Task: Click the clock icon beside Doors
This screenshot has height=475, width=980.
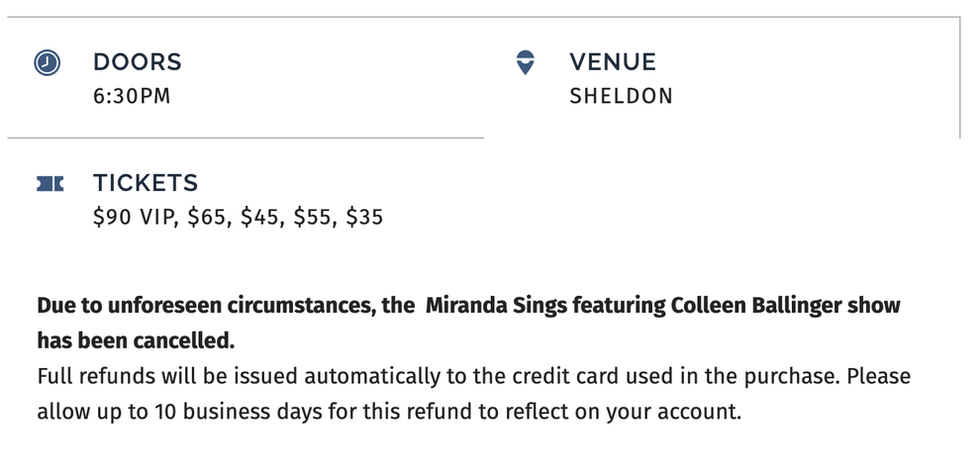Action: (x=47, y=63)
